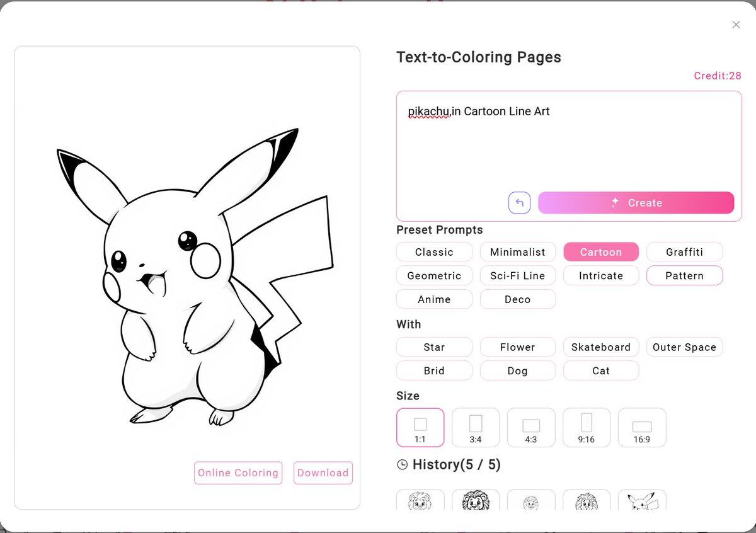Open the third small lion history thumbnail
The width and height of the screenshot is (756, 533).
tap(531, 500)
